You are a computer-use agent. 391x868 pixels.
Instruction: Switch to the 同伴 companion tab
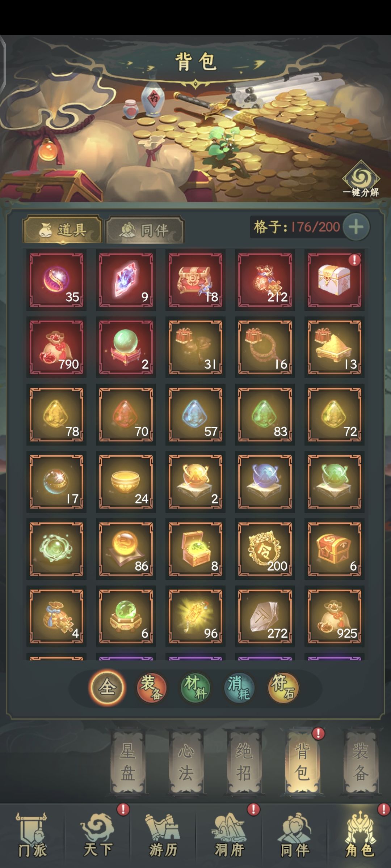pos(145,230)
